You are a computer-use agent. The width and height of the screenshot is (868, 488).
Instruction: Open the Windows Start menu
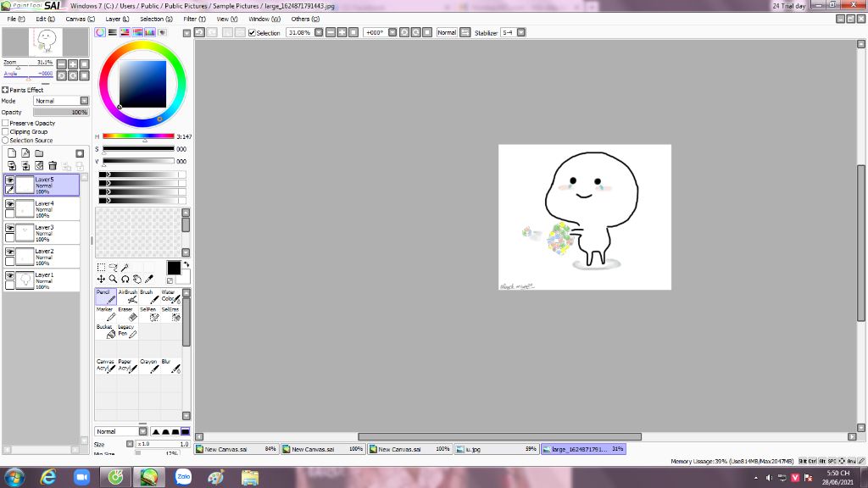(x=14, y=477)
